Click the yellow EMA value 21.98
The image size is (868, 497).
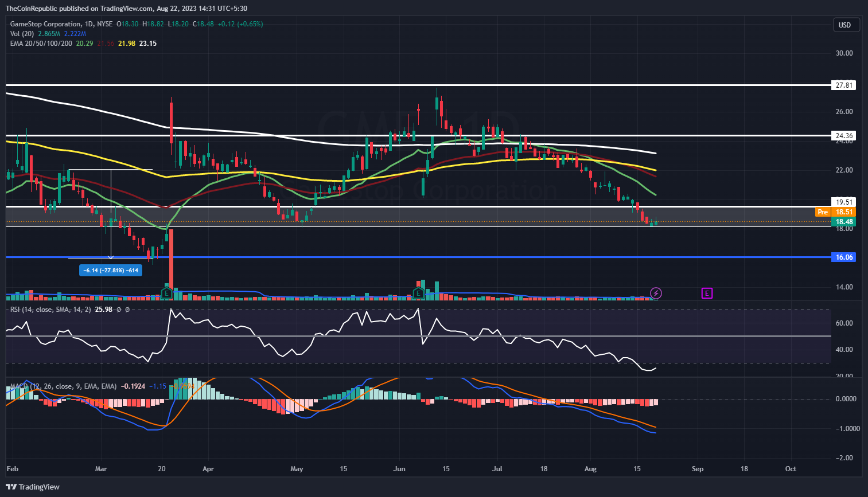(x=127, y=44)
